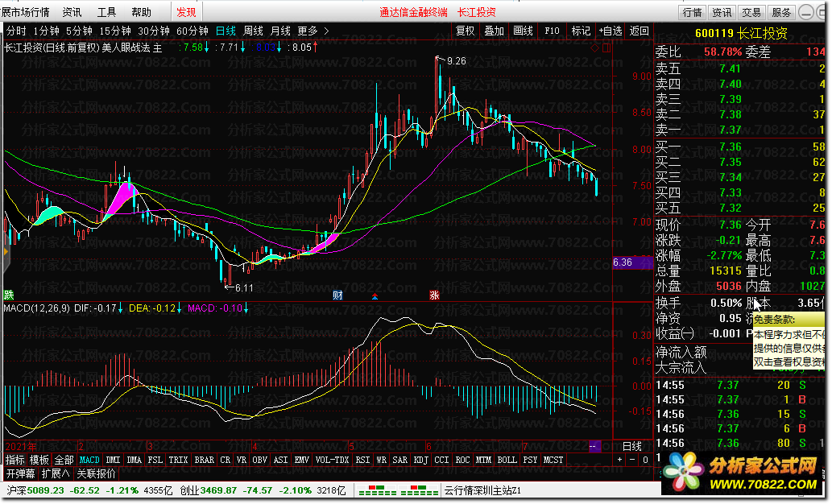The image size is (832, 504).
Task: Click the 交易 trading button at top right
Action: (751, 12)
